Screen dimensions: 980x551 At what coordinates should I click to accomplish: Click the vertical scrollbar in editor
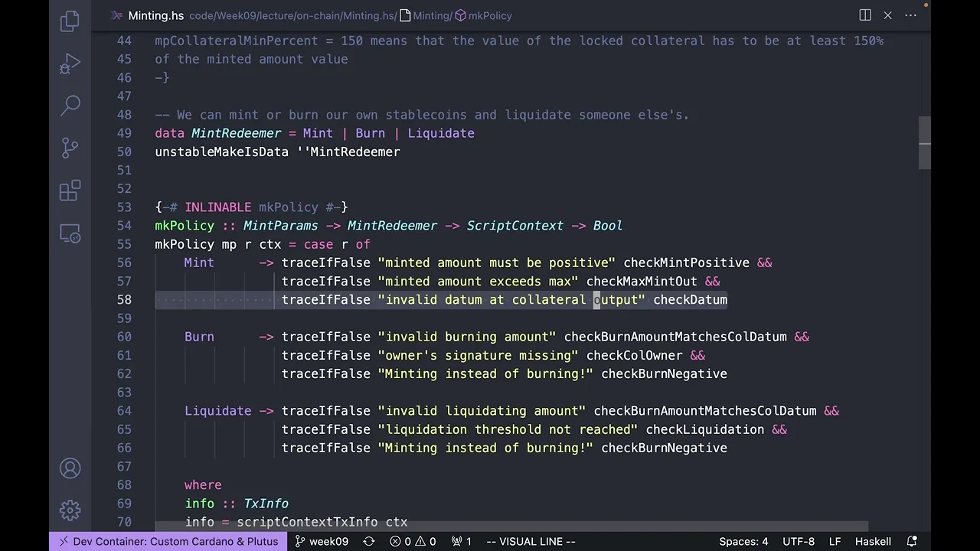[x=924, y=143]
